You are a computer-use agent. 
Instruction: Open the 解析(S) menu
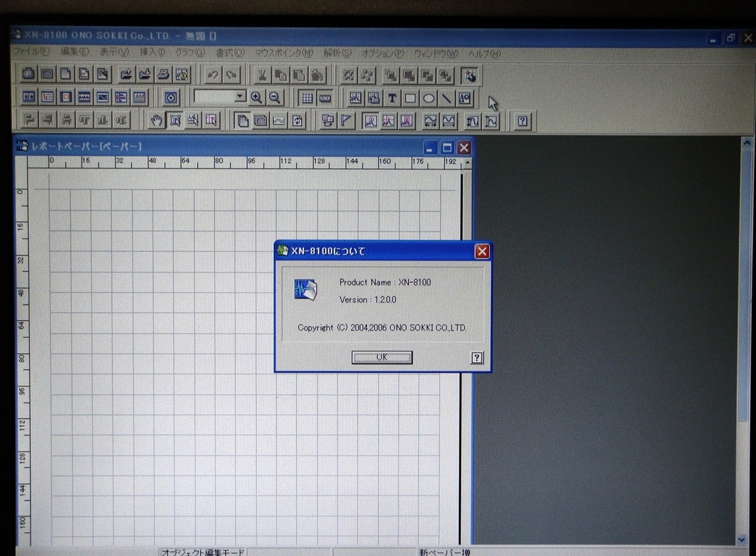[x=337, y=53]
